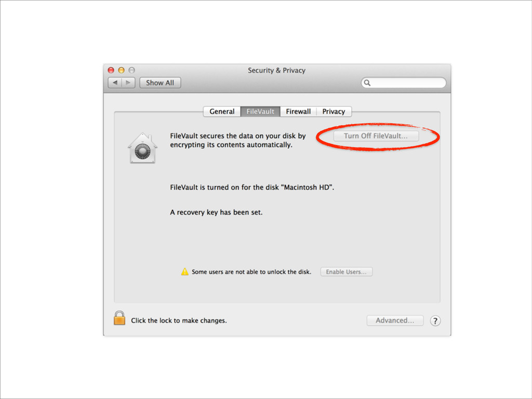Click the padlock icon to unlock changes

click(119, 318)
